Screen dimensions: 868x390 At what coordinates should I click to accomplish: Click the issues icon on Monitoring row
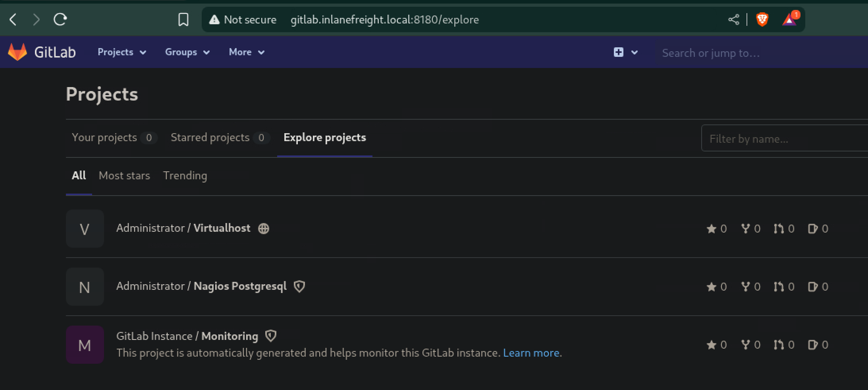813,345
